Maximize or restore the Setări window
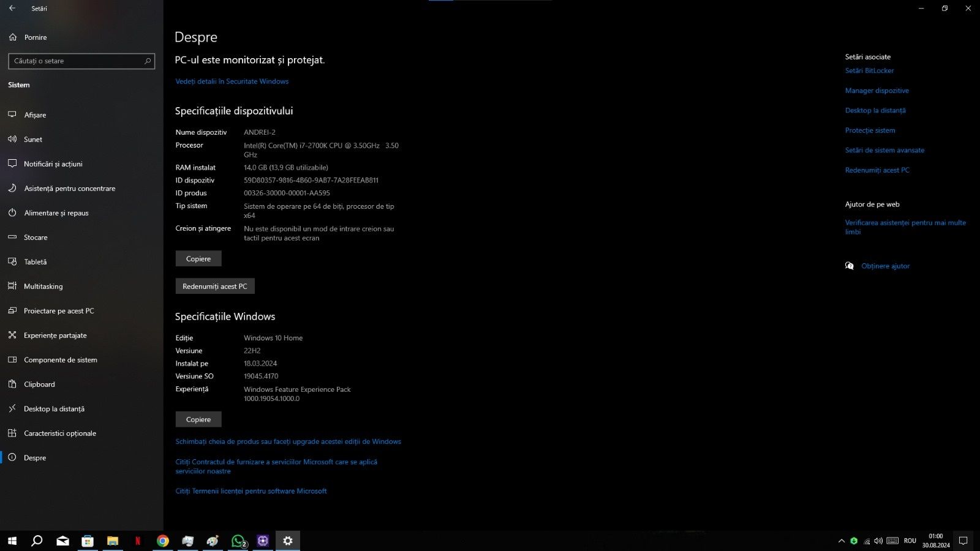The height and width of the screenshot is (551, 980). point(944,9)
